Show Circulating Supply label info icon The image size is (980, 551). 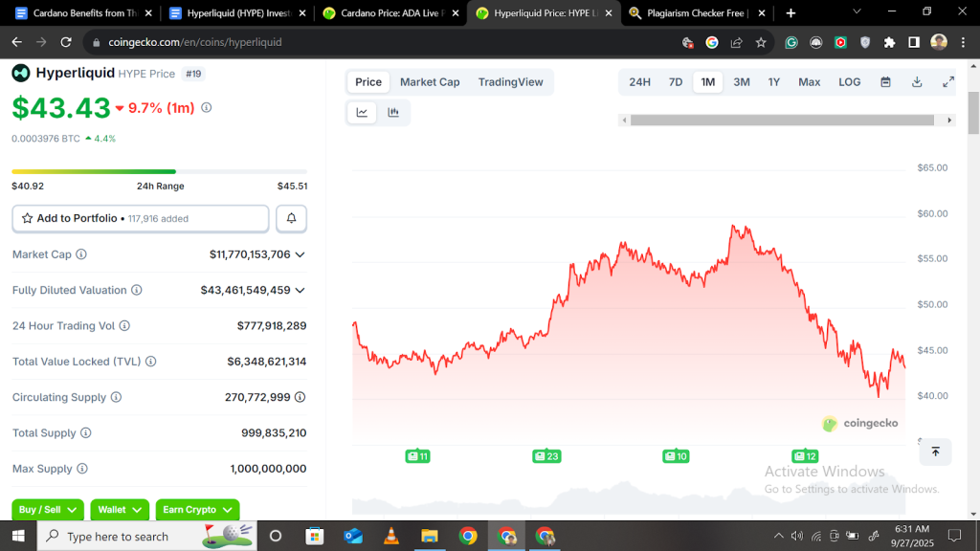116,397
